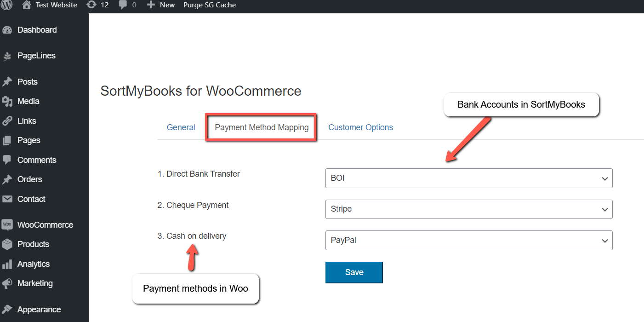Image resolution: width=644 pixels, height=322 pixels.
Task: Click the Analytics bar chart icon
Action: click(x=7, y=264)
